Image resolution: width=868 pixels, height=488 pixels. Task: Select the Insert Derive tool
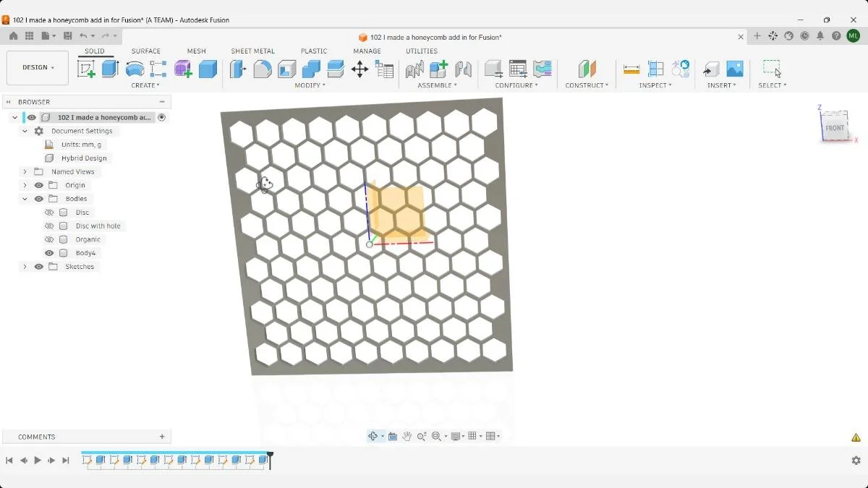point(710,69)
